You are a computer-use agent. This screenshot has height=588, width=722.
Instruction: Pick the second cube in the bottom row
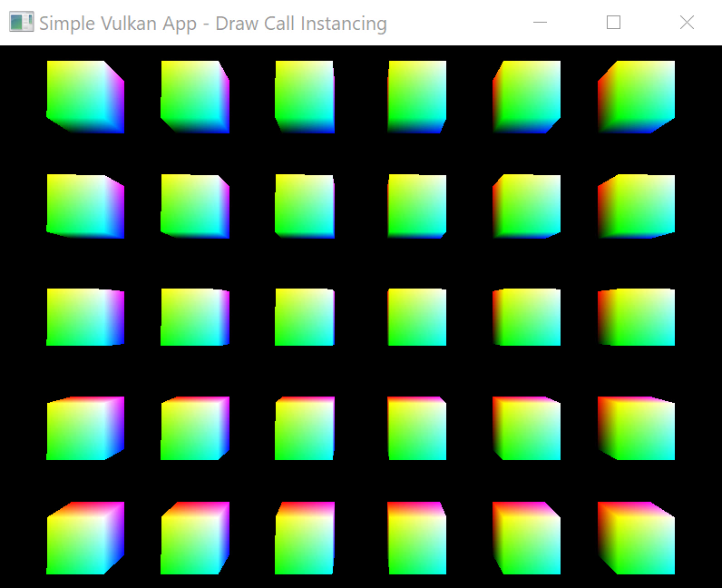[195, 538]
